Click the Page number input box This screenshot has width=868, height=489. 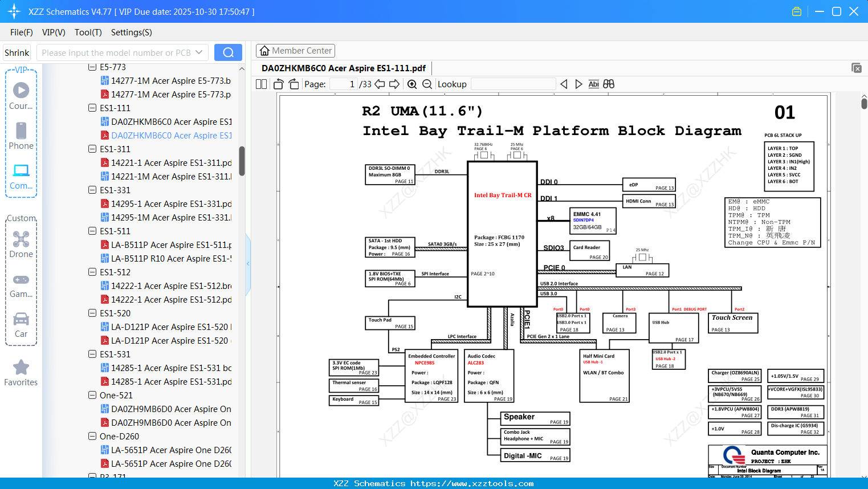tap(343, 84)
